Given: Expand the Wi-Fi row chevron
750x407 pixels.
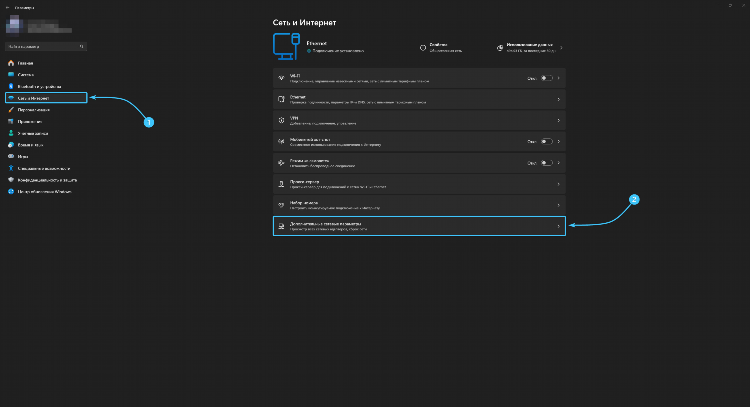Looking at the screenshot, I should [559, 78].
